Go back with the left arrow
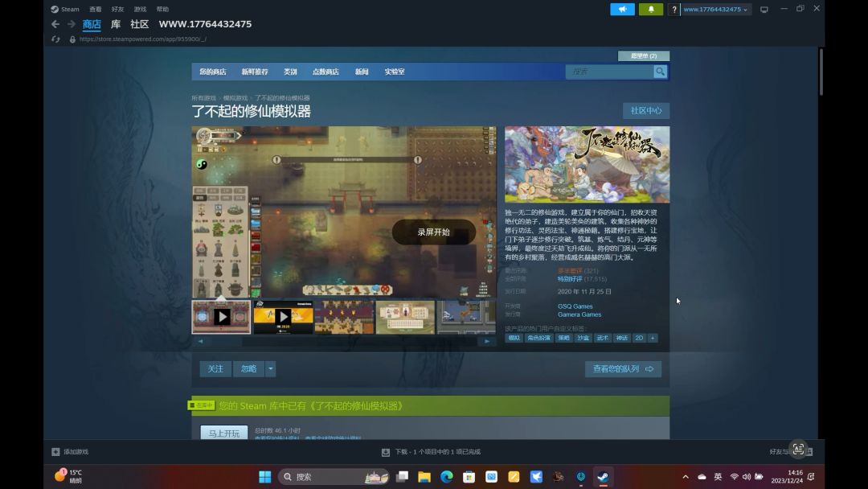The image size is (868, 489). (x=55, y=24)
